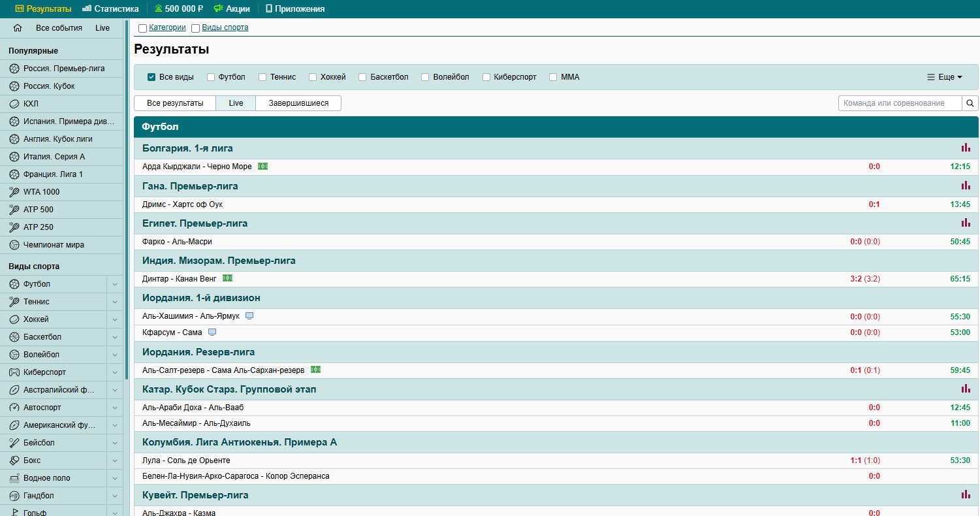This screenshot has height=516, width=980.
Task: Open the Статистика top menu item
Action: pos(110,9)
